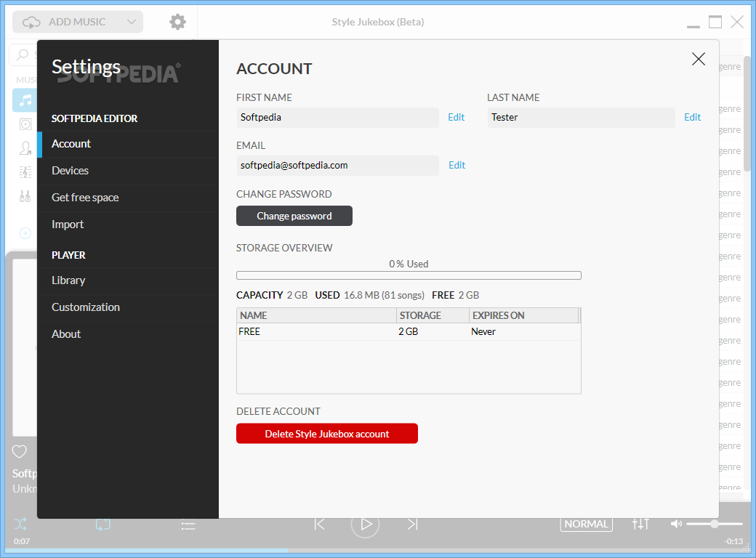Open the play queue list icon
The width and height of the screenshot is (756, 558).
(188, 525)
